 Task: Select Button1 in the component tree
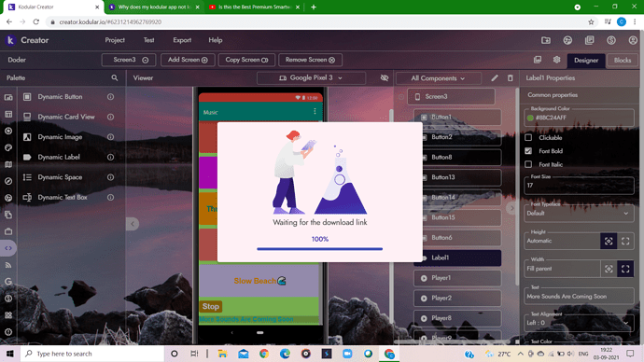click(457, 117)
